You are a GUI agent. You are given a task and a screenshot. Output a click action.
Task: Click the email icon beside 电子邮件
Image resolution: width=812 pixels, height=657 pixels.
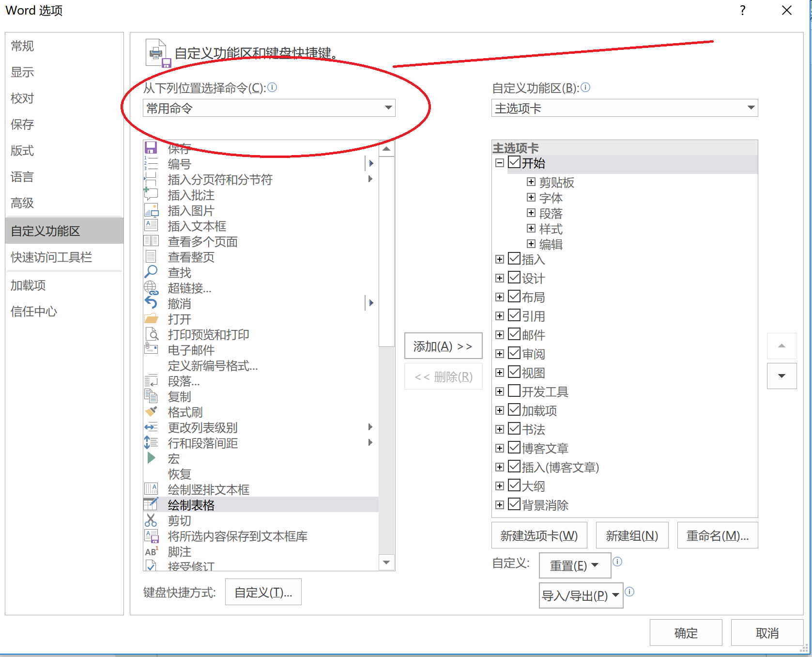(151, 348)
